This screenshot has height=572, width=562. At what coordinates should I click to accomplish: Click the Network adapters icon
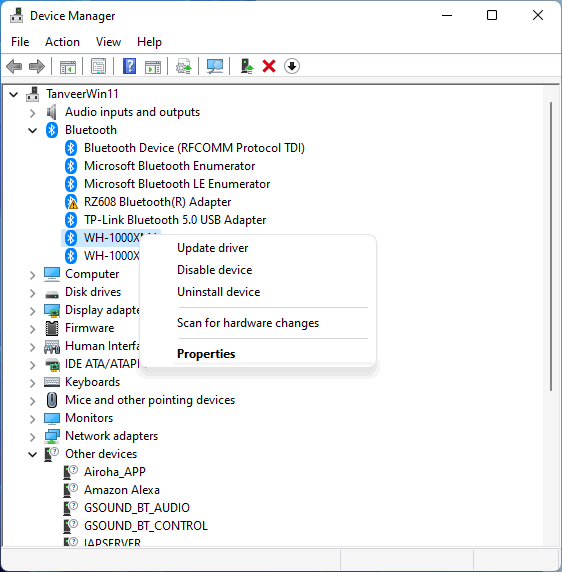click(52, 436)
